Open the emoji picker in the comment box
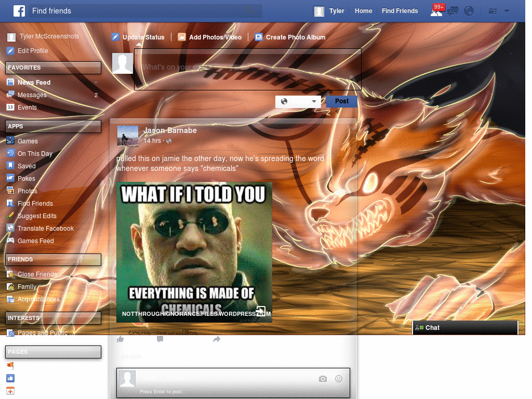Image resolution: width=532 pixels, height=399 pixels. 338,379
